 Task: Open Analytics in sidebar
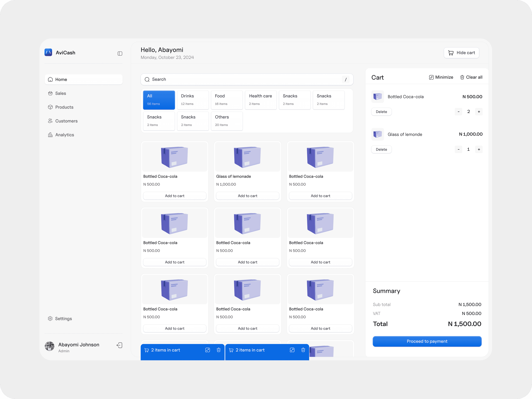(x=64, y=135)
